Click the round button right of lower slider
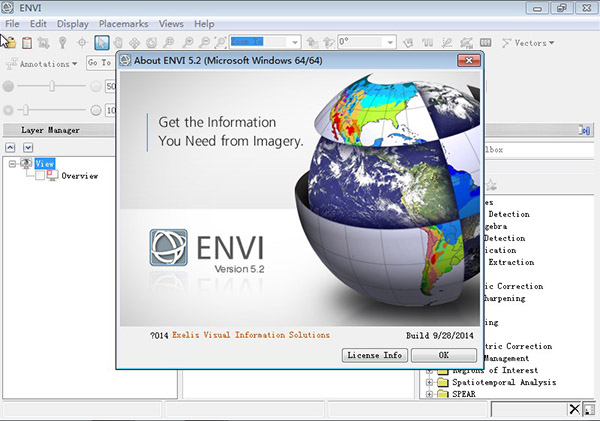The image size is (600, 421). (x=96, y=110)
